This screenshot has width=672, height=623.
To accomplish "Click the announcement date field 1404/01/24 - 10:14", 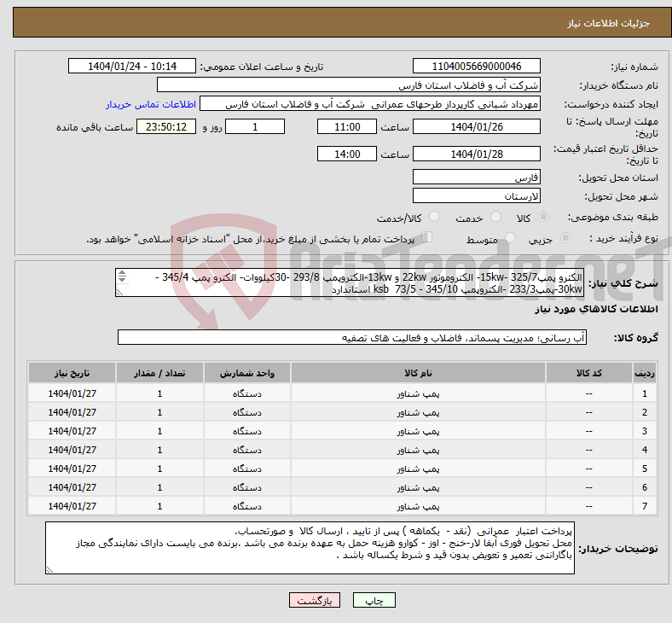I will (132, 67).
